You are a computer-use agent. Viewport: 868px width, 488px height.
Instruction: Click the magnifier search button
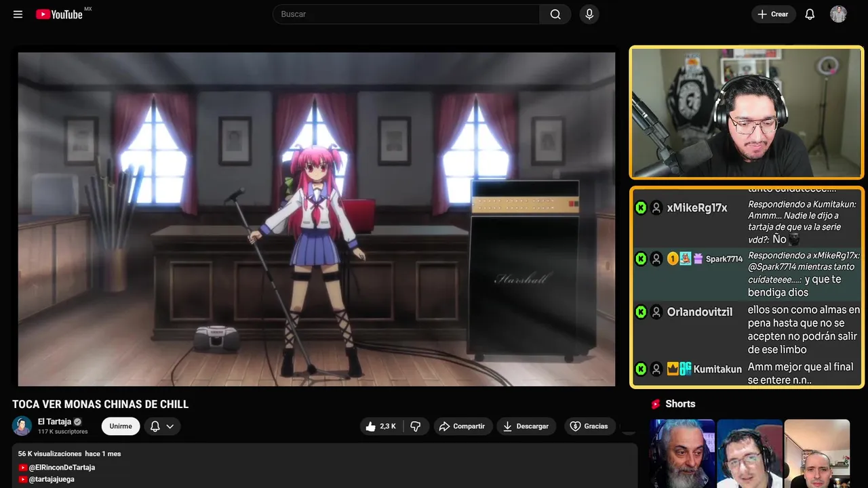pos(555,14)
